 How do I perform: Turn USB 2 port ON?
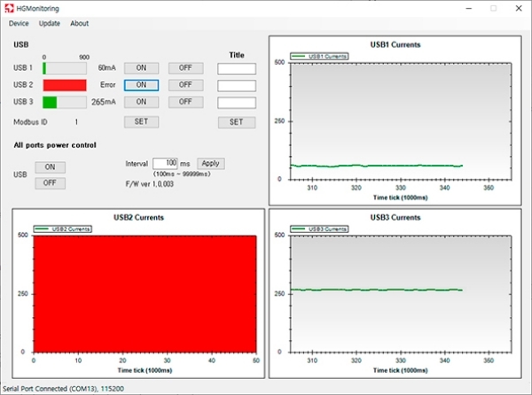tap(141, 85)
